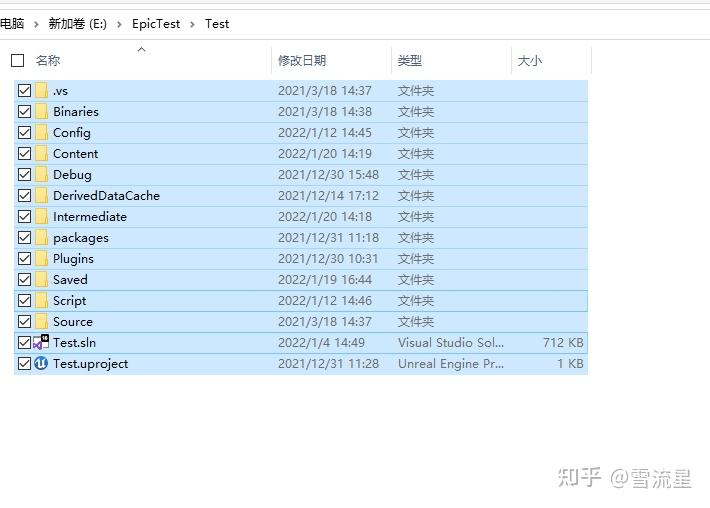Select the Config file name

(x=72, y=133)
